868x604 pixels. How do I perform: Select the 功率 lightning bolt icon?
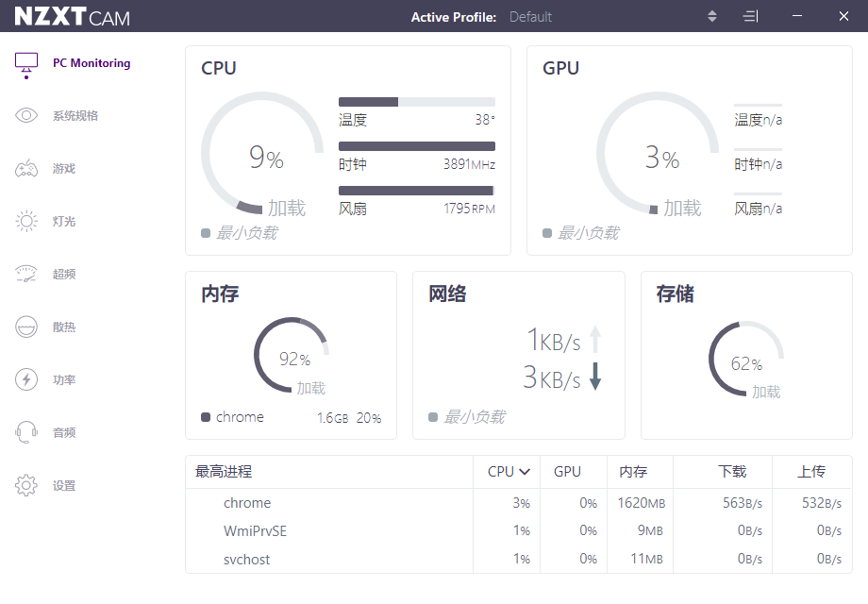[x=26, y=380]
